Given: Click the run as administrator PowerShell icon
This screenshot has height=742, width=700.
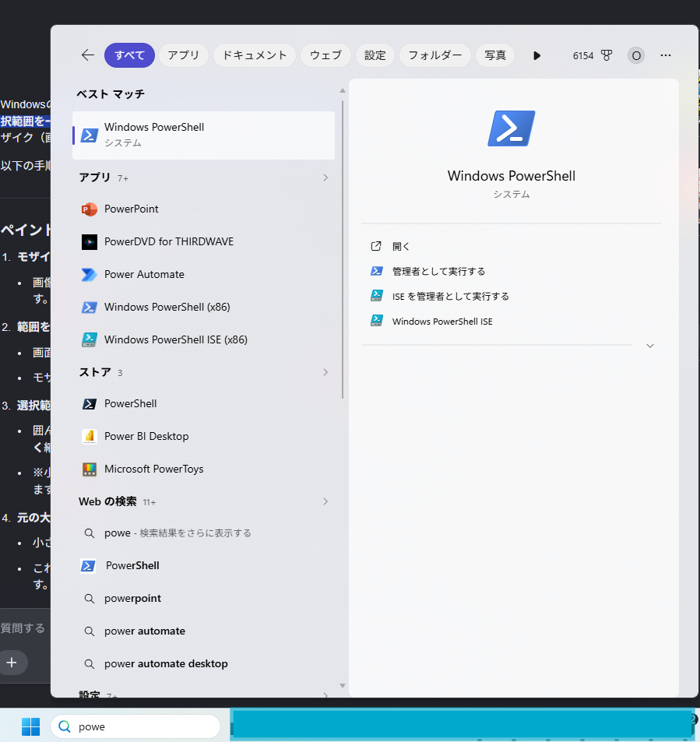Looking at the screenshot, I should pos(377,271).
